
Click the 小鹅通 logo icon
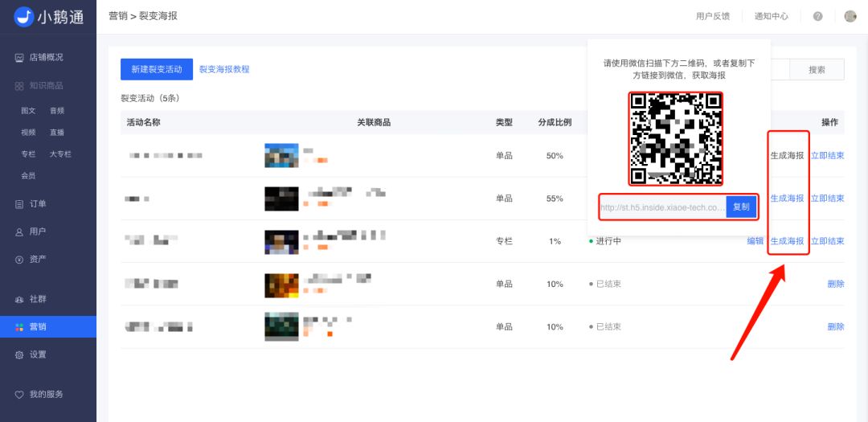[x=24, y=17]
